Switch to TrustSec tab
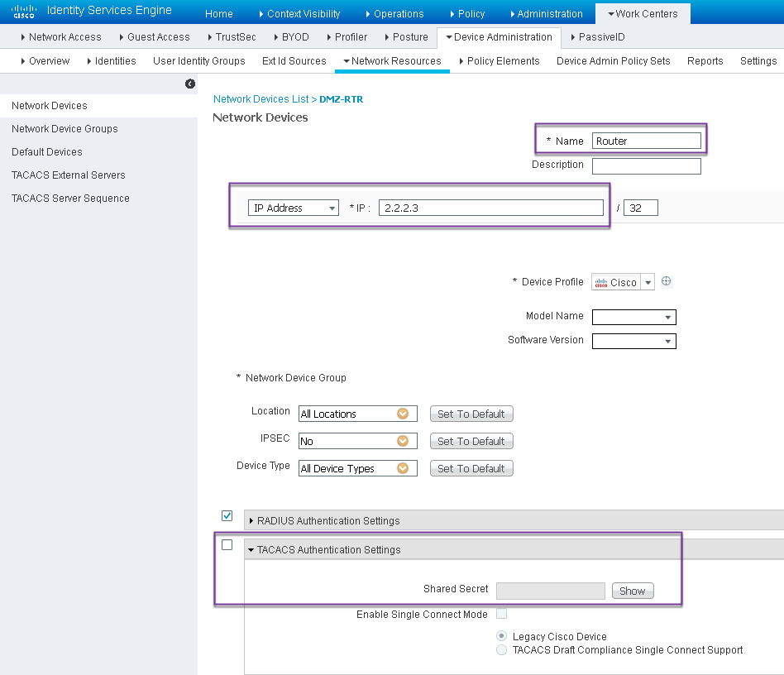This screenshot has width=784, height=675. [x=232, y=37]
